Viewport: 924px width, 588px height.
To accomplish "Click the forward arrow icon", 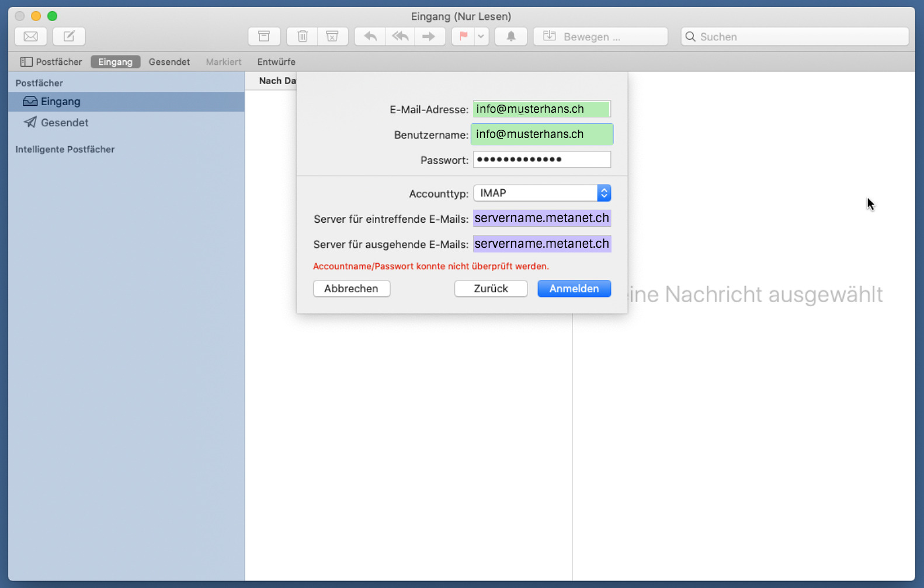I will point(429,36).
